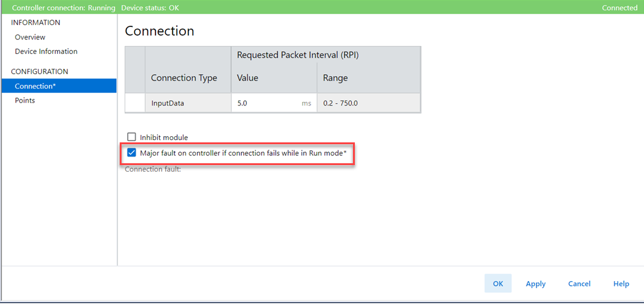Cancel the dialog

point(579,284)
